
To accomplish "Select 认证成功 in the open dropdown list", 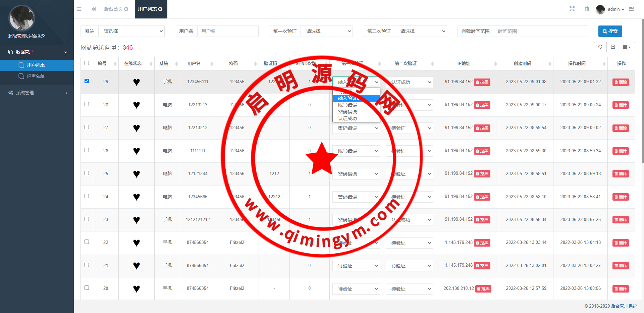I will coord(347,118).
